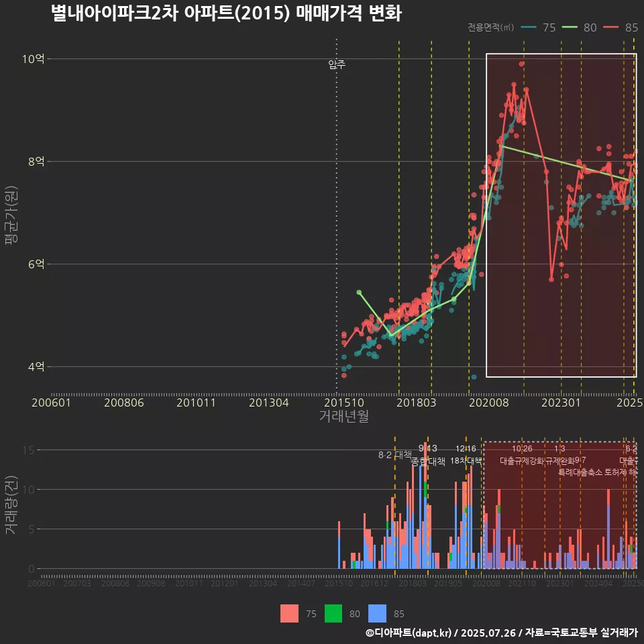Click the 200806 tick label on price chart
Screen dimensions: 644x644
(123, 402)
